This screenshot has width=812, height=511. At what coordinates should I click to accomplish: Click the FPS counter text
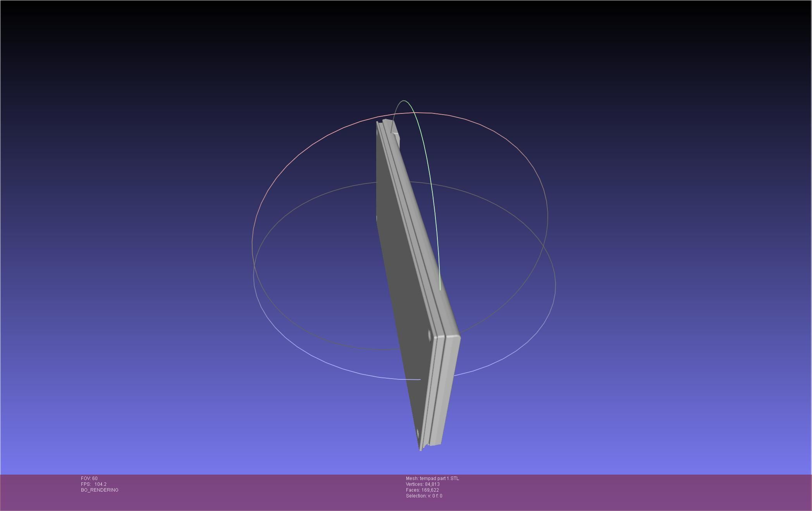93,484
